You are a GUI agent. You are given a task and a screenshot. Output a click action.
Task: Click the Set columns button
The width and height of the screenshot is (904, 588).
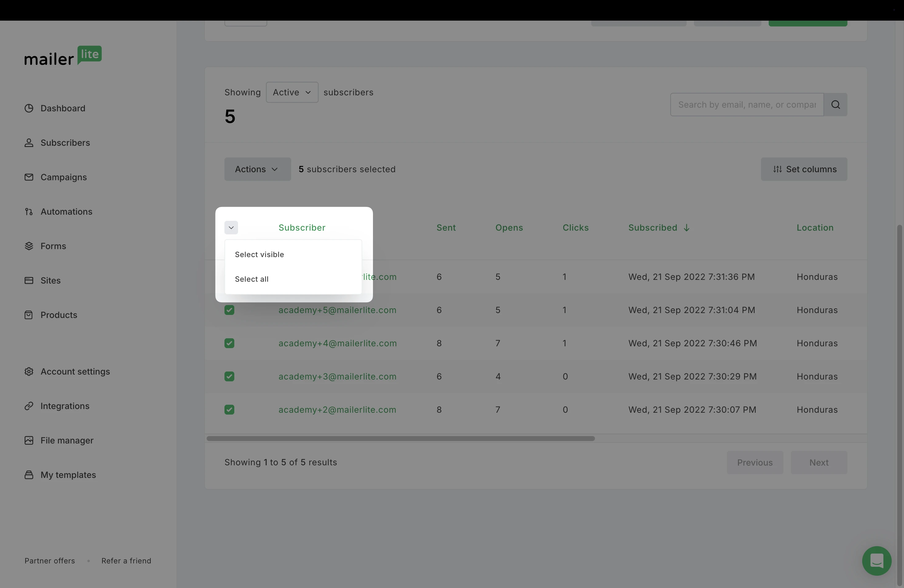(x=804, y=169)
